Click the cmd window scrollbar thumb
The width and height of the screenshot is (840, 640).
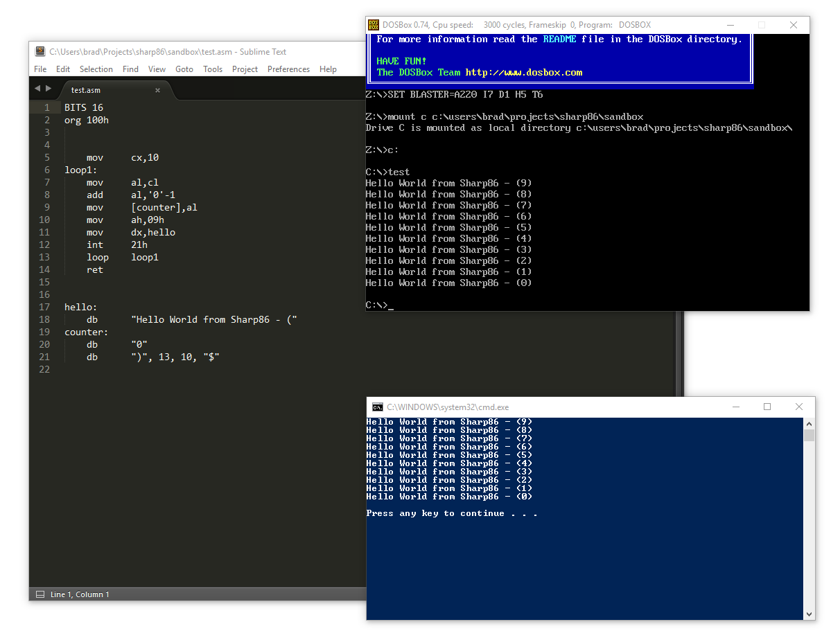809,435
